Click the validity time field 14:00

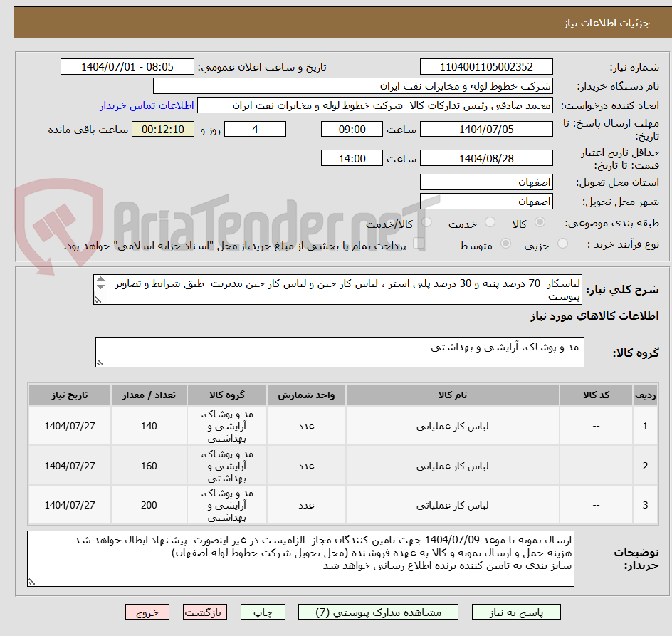[352, 158]
